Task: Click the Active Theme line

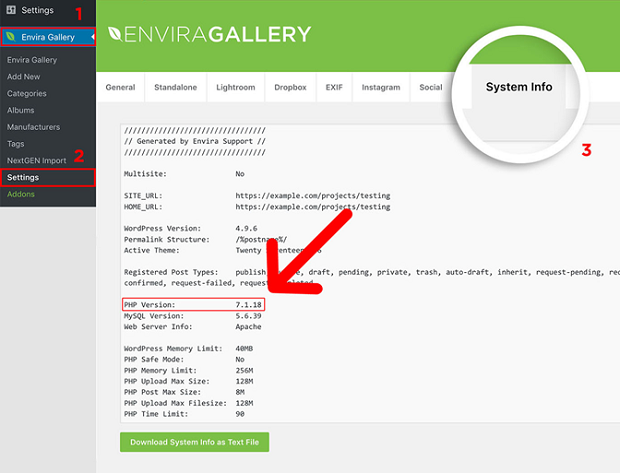Action: pos(222,250)
